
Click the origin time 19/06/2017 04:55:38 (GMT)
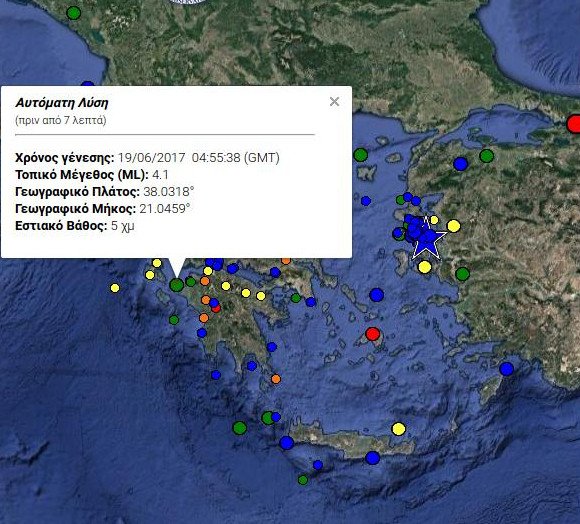coord(199,158)
